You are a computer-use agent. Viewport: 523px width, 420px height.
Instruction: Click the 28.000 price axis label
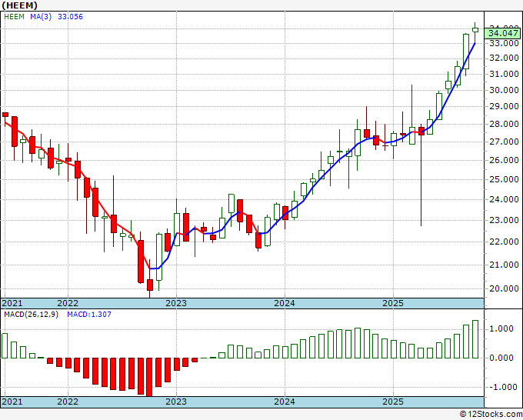click(x=504, y=124)
